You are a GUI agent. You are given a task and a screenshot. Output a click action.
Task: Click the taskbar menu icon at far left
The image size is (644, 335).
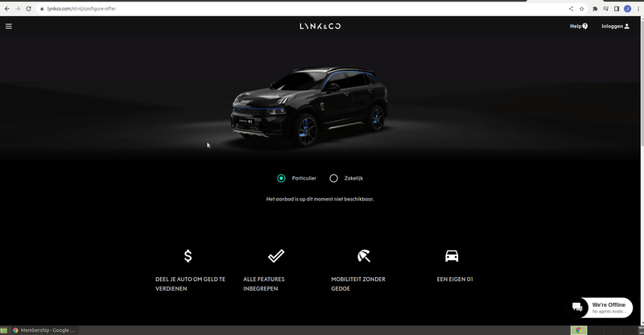[4, 330]
